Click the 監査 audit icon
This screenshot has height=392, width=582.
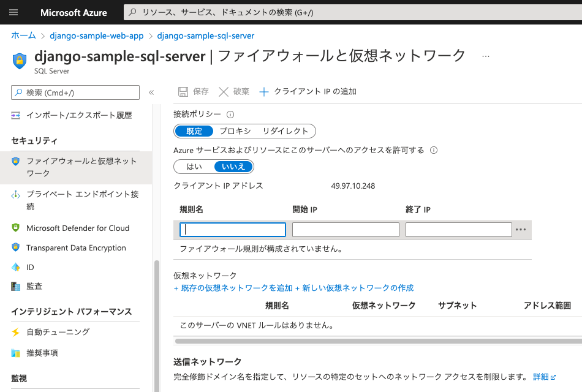pyautogui.click(x=15, y=286)
